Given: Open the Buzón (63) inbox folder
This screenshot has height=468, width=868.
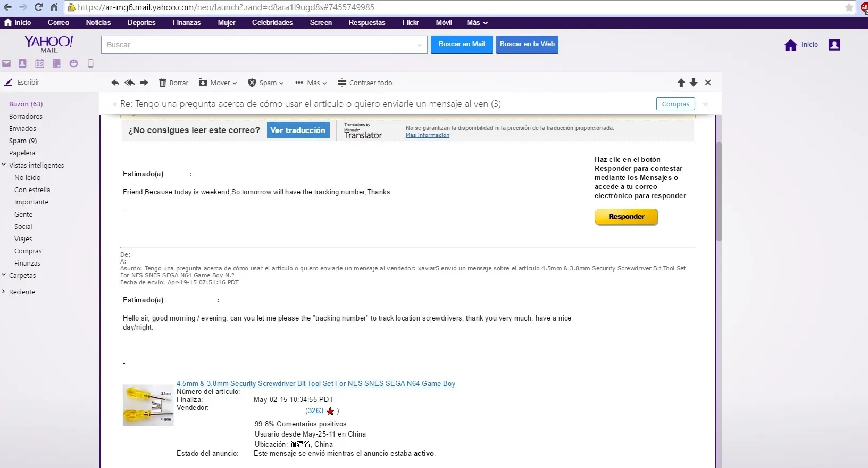Looking at the screenshot, I should point(26,104).
